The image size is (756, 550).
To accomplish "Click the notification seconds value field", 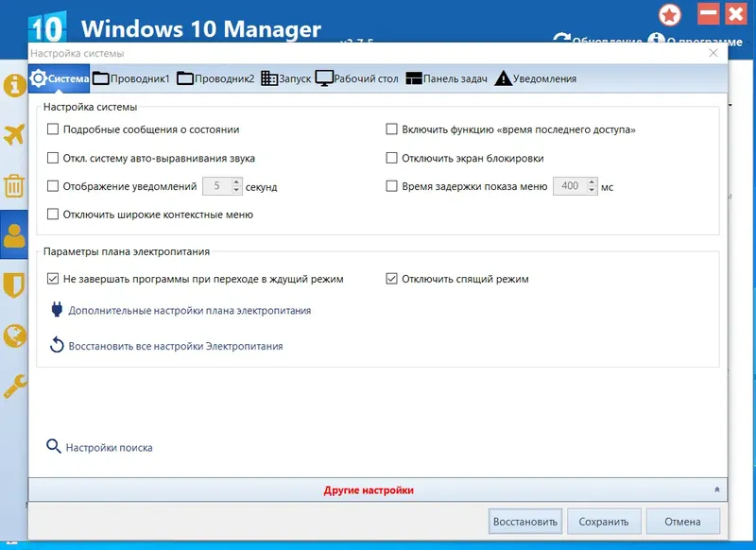I will click(x=217, y=186).
